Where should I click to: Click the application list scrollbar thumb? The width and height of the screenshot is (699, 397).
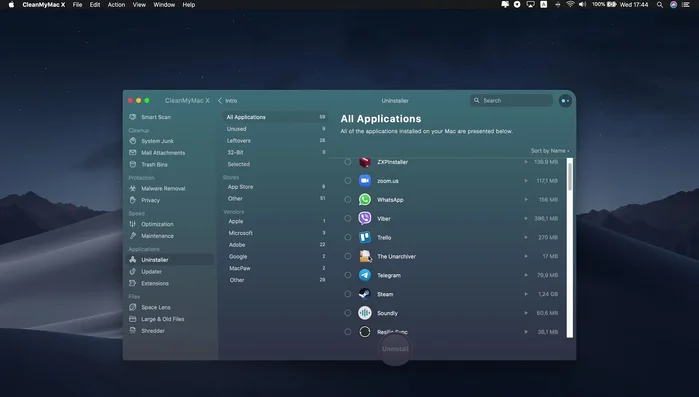pos(570,176)
